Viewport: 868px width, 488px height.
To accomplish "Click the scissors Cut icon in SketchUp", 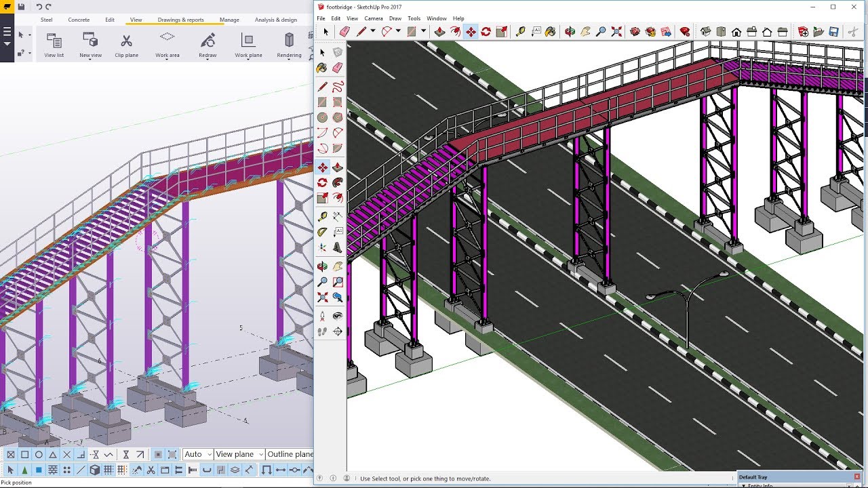I will point(853,32).
